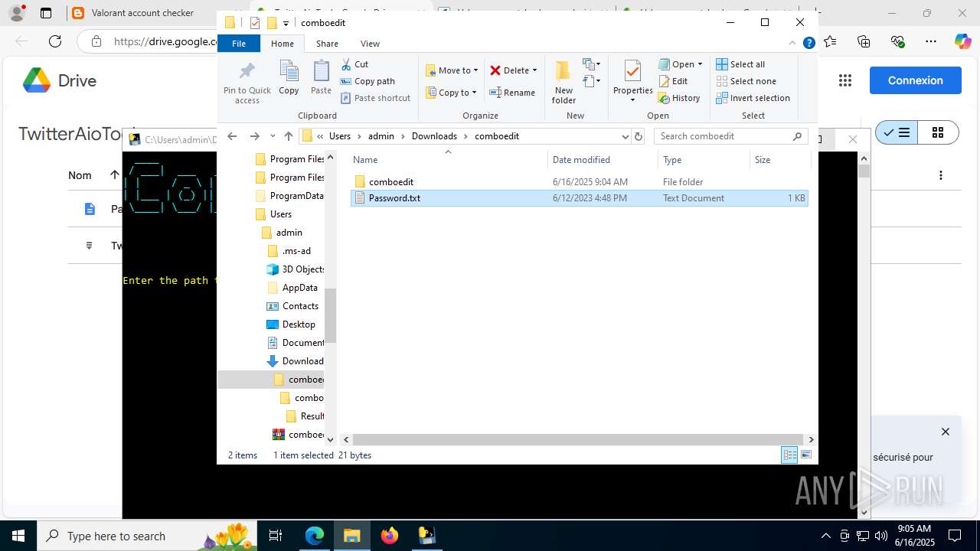Click file list horizontal scroll right arrow

tap(811, 439)
